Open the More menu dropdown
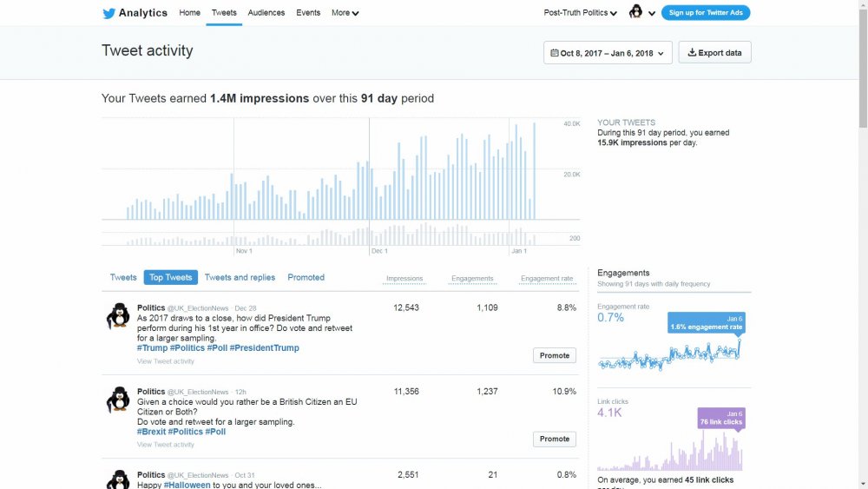The height and width of the screenshot is (489, 868). click(x=345, y=13)
